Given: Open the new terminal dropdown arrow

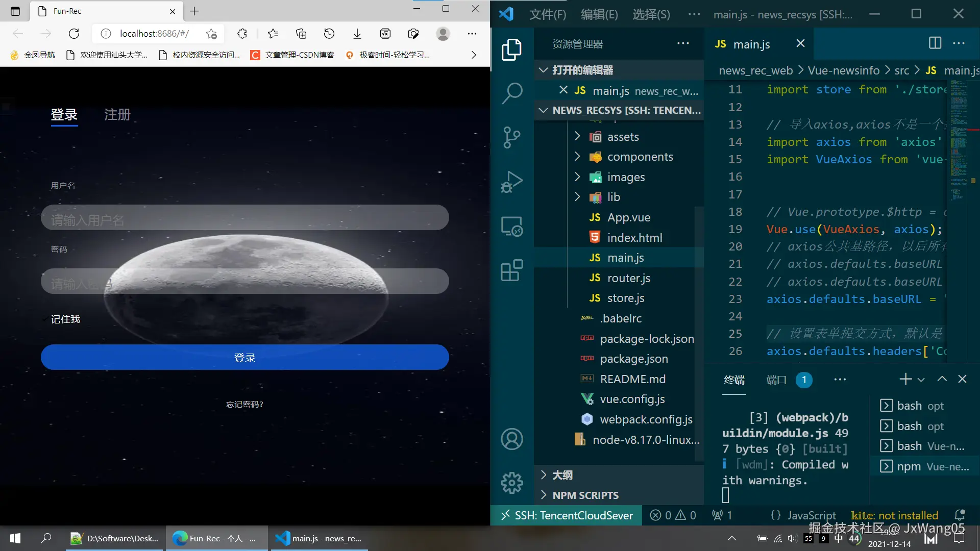Looking at the screenshot, I should [x=921, y=380].
